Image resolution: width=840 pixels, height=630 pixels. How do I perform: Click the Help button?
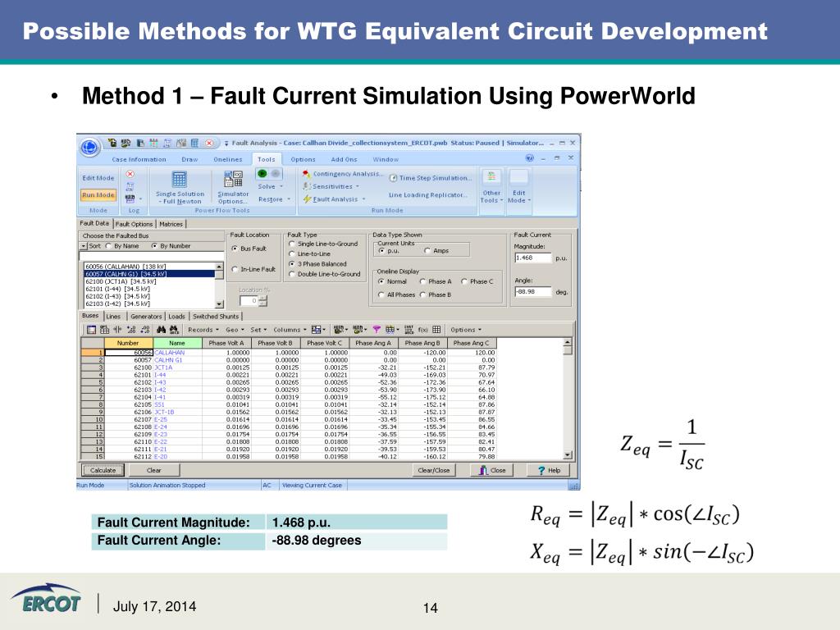(549, 470)
